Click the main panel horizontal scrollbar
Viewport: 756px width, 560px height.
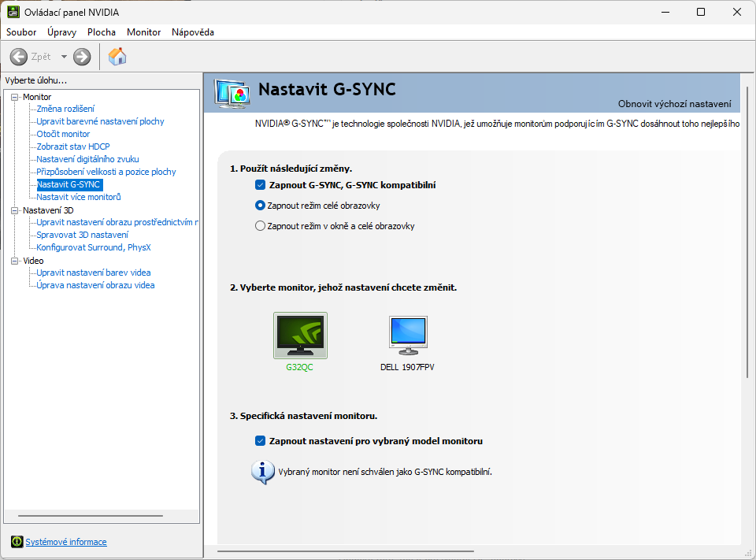pyautogui.click(x=346, y=551)
